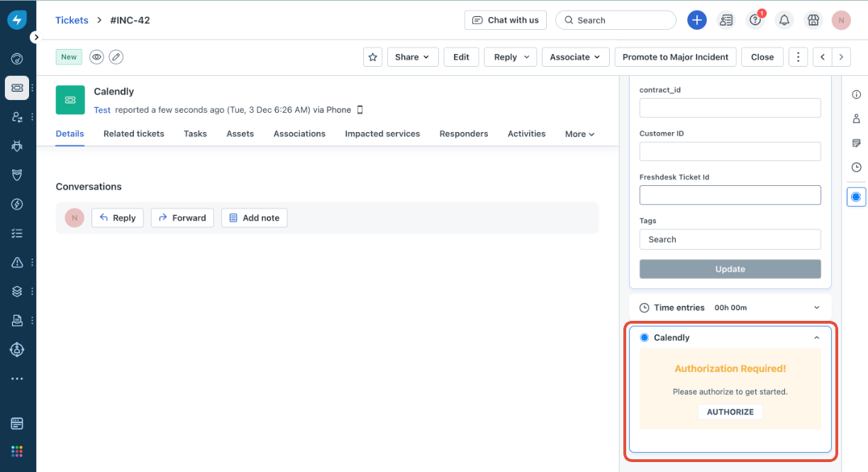Open the Associate dropdown
868x472 pixels.
click(x=576, y=57)
